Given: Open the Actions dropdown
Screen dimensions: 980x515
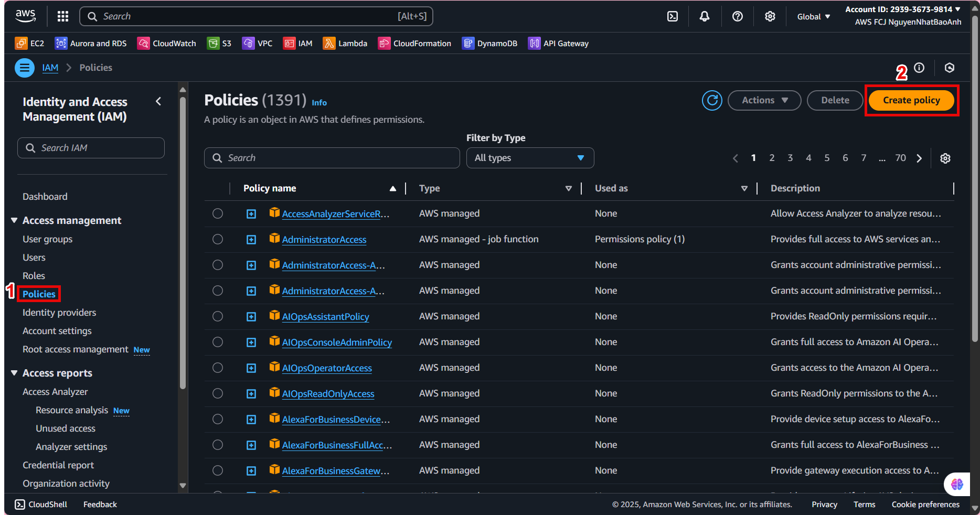Looking at the screenshot, I should (764, 100).
